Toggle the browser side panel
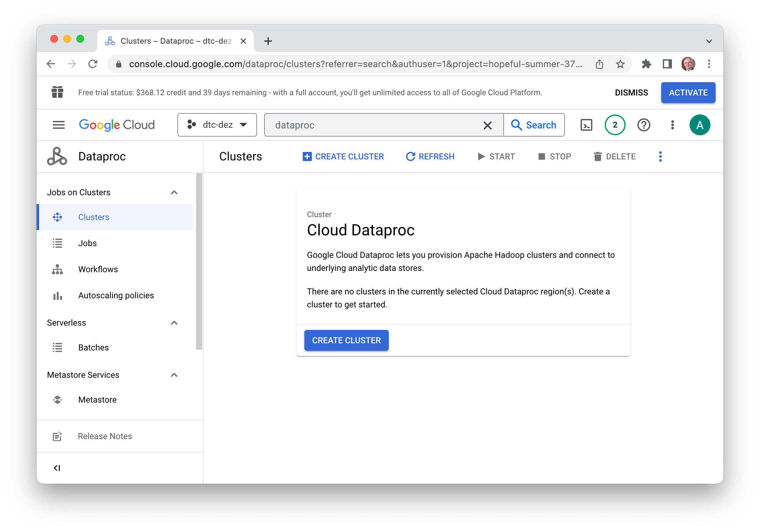 pyautogui.click(x=667, y=64)
